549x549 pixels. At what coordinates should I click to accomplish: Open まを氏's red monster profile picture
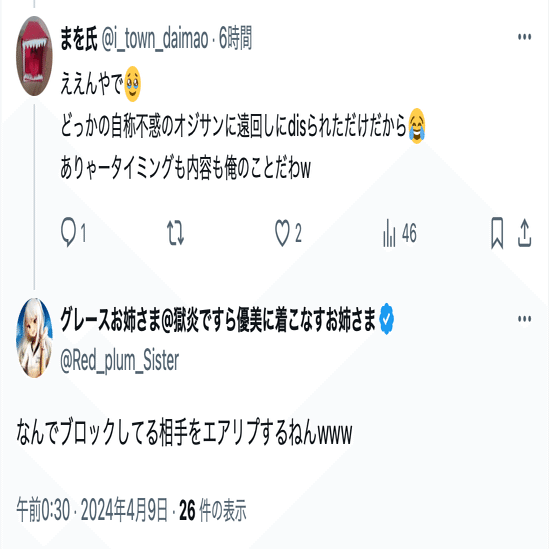coord(34,56)
